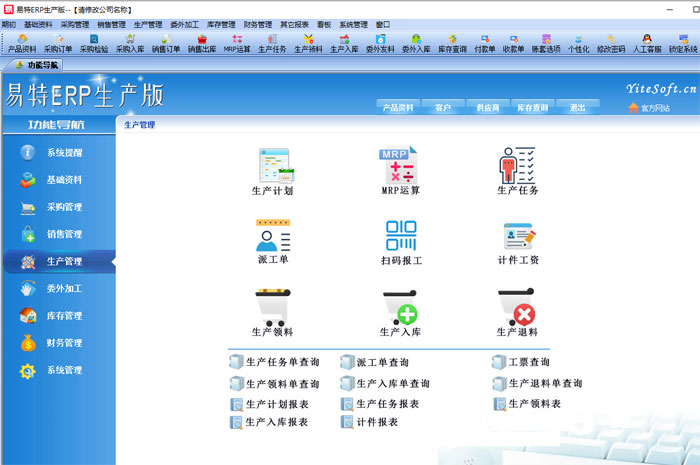Click the 退出 header button

[x=577, y=107]
